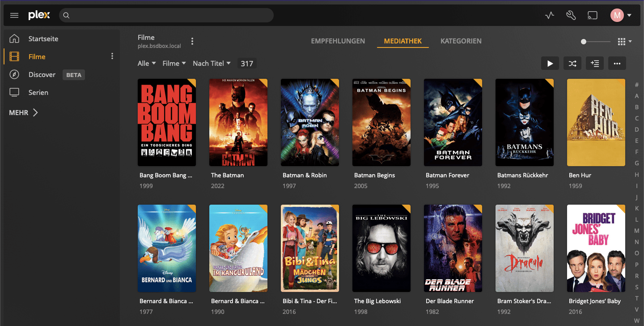This screenshot has height=326, width=644.
Task: Click the add to playlist icon
Action: pos(595,64)
